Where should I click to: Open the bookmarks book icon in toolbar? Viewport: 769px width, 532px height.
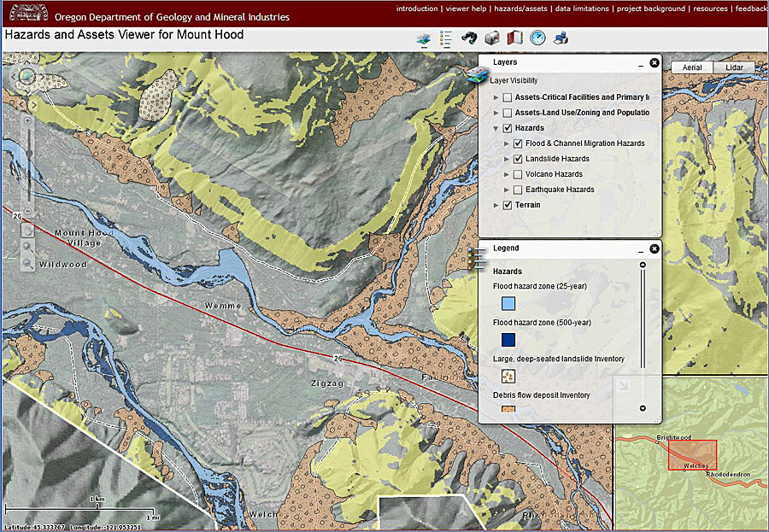click(x=514, y=38)
